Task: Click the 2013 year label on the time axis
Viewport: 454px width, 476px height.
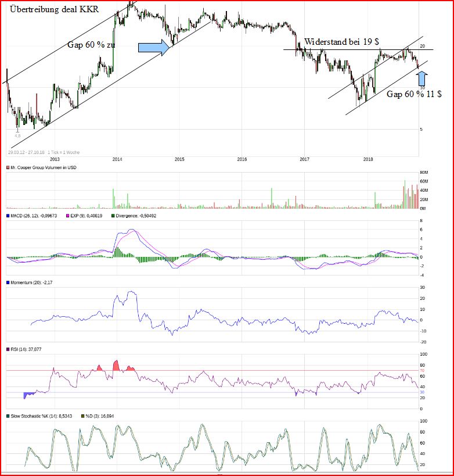Action: 55,159
